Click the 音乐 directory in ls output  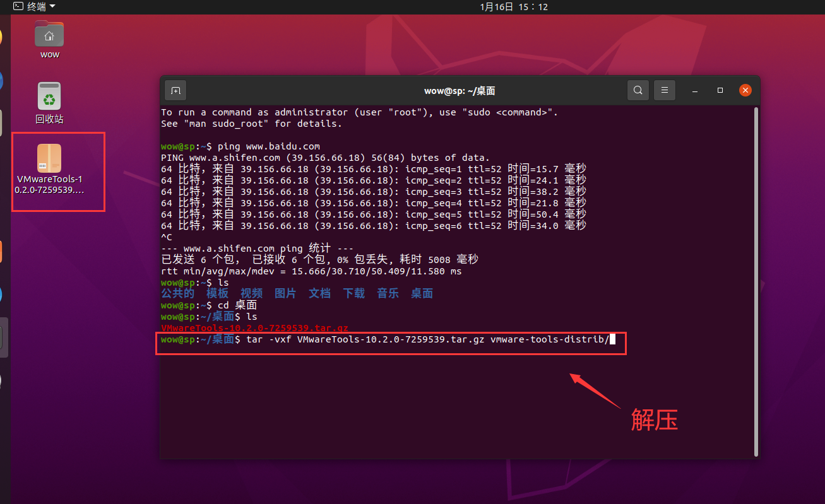[x=388, y=293]
